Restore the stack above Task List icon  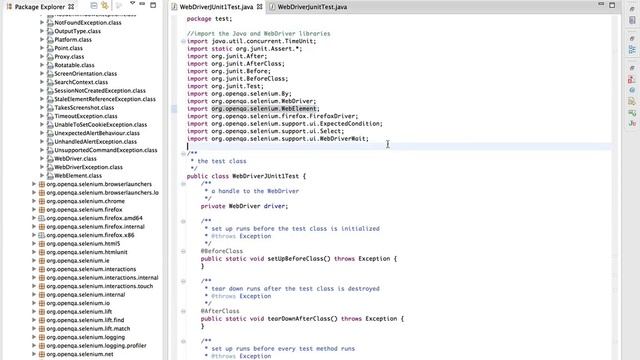(632, 9)
